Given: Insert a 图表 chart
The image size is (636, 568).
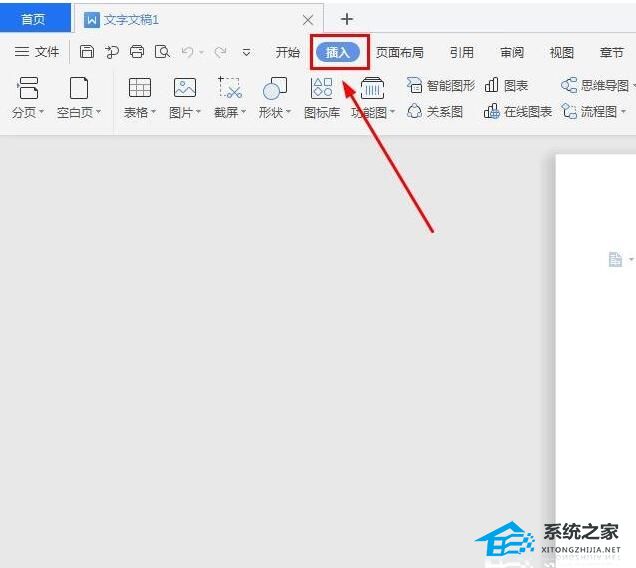Looking at the screenshot, I should point(506,86).
